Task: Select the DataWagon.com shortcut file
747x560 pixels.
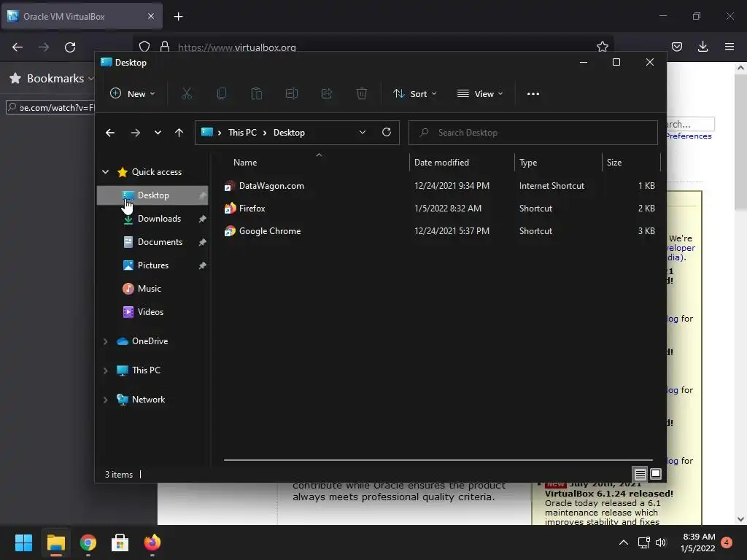Action: coord(441,186)
